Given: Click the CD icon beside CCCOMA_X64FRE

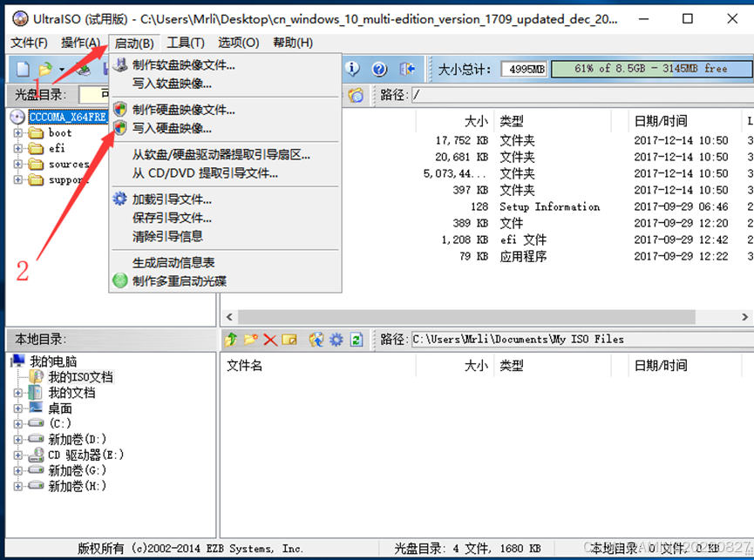Looking at the screenshot, I should 17,117.
